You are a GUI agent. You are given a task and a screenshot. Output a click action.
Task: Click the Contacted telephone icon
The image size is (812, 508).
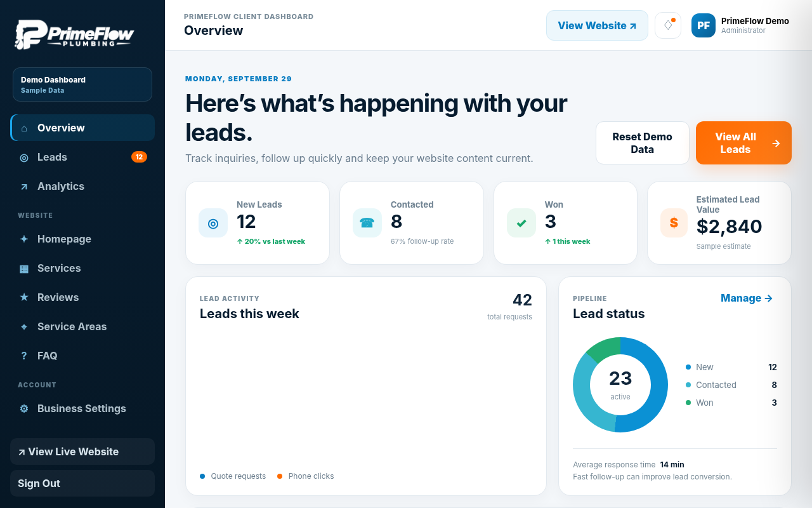[x=367, y=223]
